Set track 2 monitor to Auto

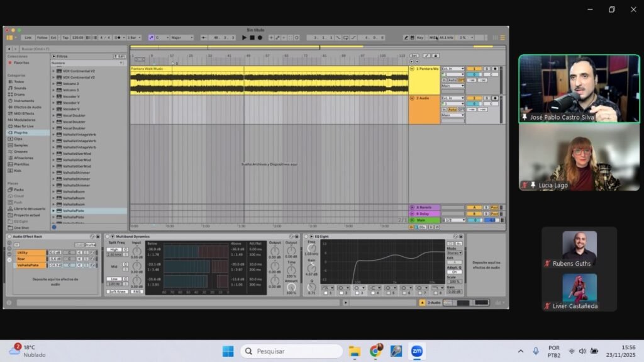[x=452, y=110]
